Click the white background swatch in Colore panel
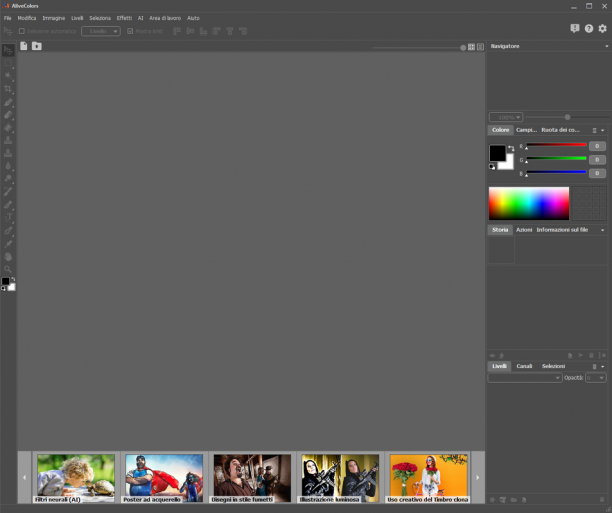 pos(508,164)
